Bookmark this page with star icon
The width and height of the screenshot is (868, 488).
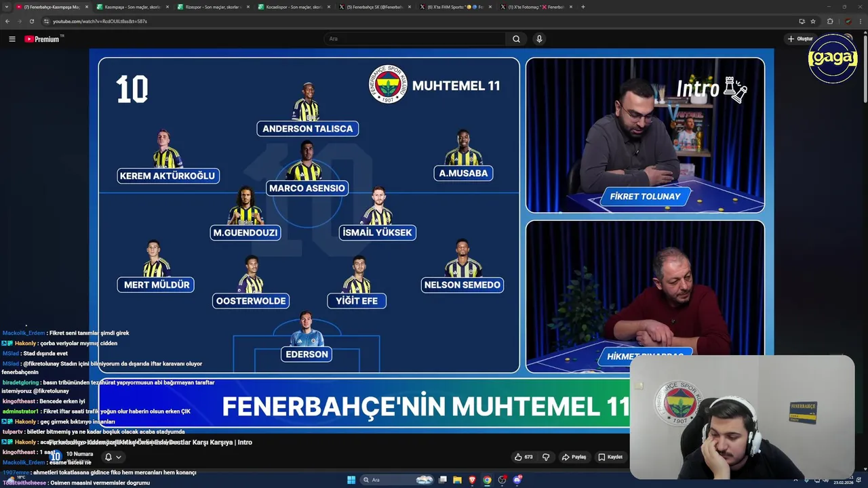813,21
